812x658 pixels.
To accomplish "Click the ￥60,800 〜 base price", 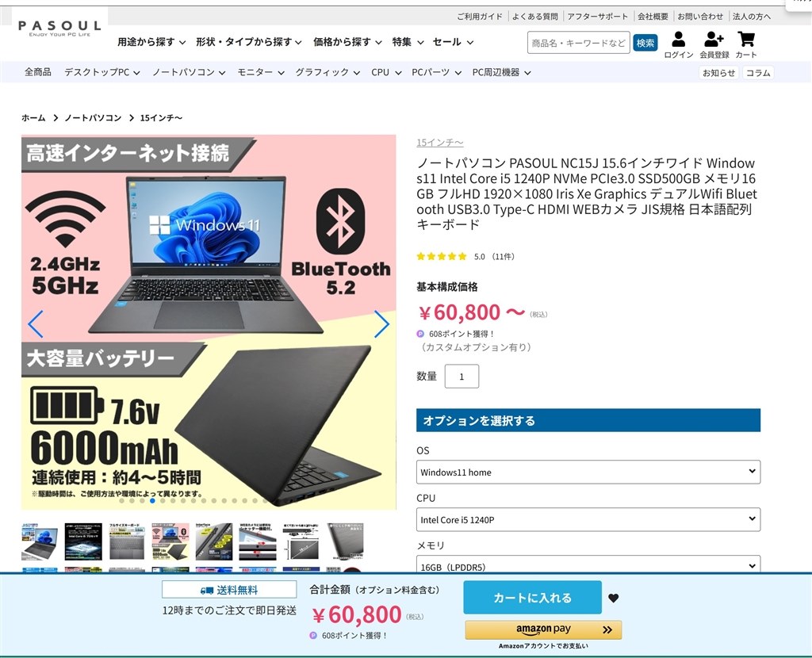I will [472, 312].
